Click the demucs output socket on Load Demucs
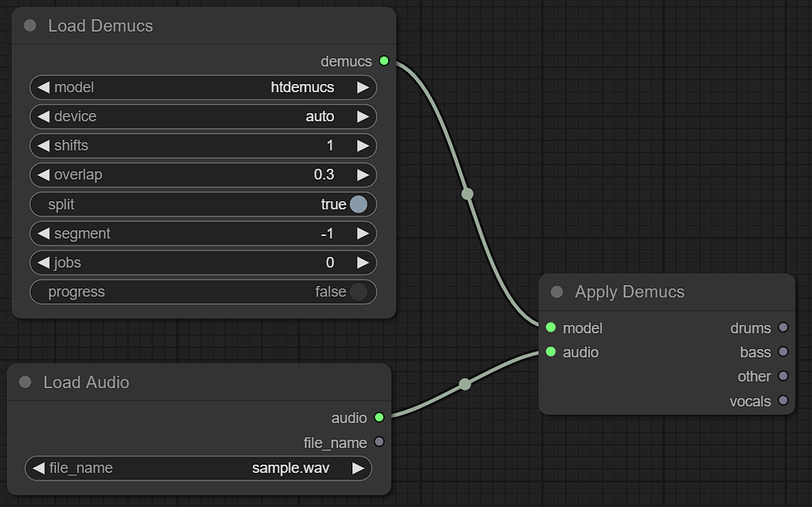The height and width of the screenshot is (507, 812). coord(384,61)
